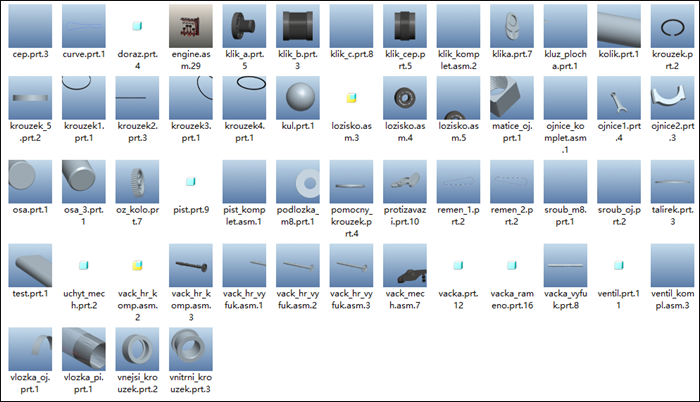Select the oz_kolo.prt.7 gear icon
Image resolution: width=700 pixels, height=402 pixels.
point(137,181)
